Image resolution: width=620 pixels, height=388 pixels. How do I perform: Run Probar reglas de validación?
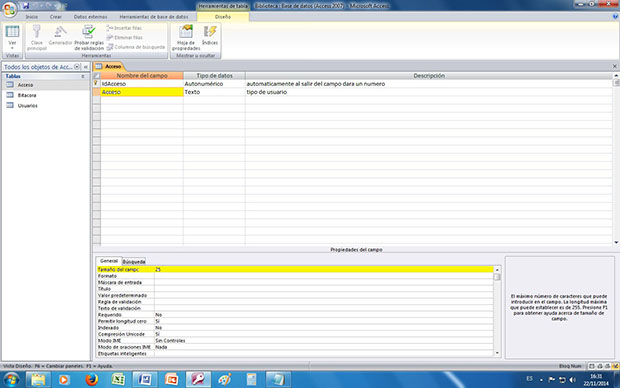89,37
